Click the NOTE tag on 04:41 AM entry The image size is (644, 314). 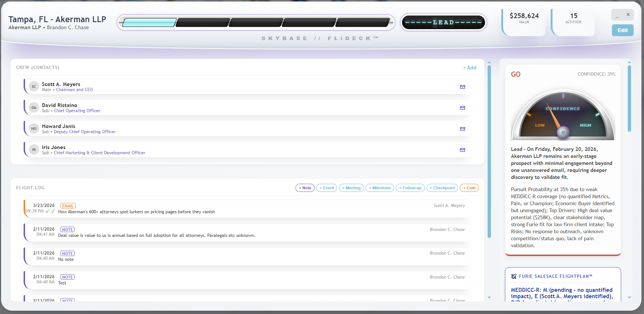(67, 230)
